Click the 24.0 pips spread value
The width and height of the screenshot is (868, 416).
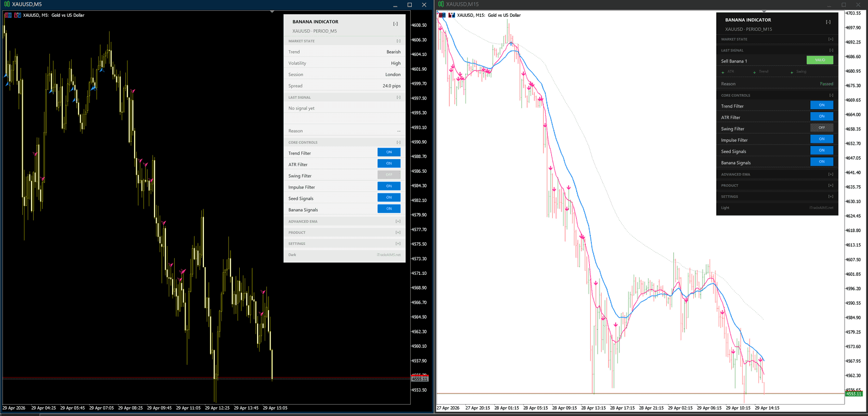click(x=392, y=86)
